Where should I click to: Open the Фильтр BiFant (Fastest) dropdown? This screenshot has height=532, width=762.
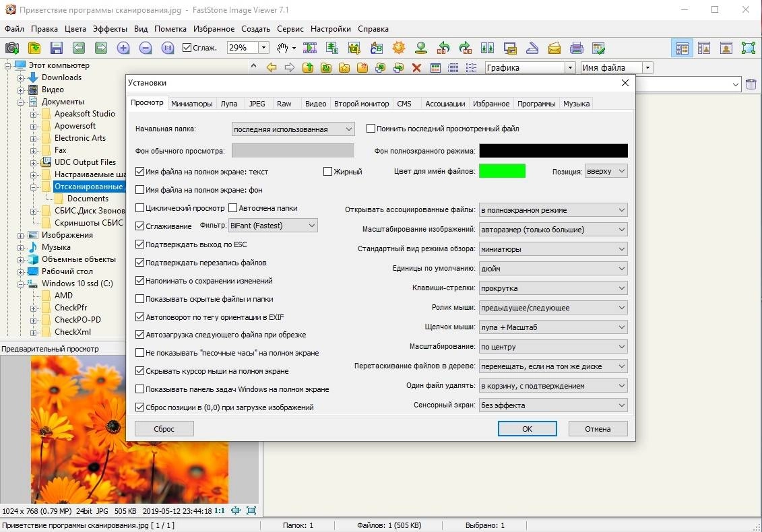tap(273, 226)
